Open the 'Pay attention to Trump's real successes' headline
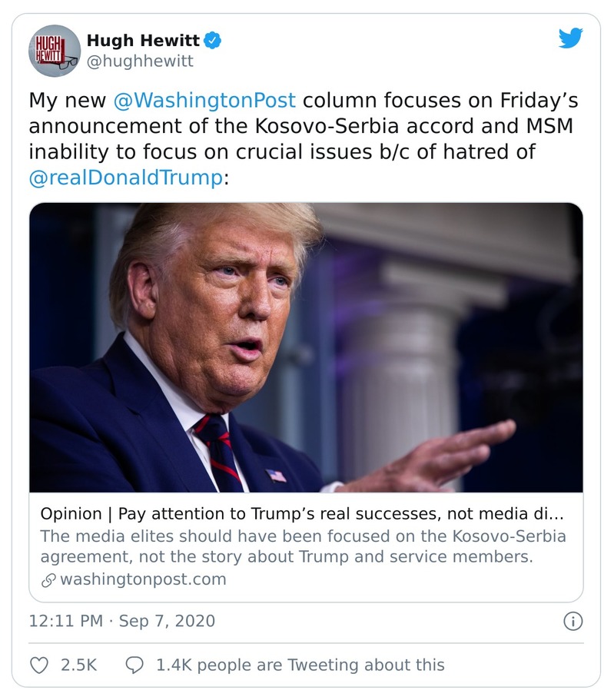 (x=307, y=513)
